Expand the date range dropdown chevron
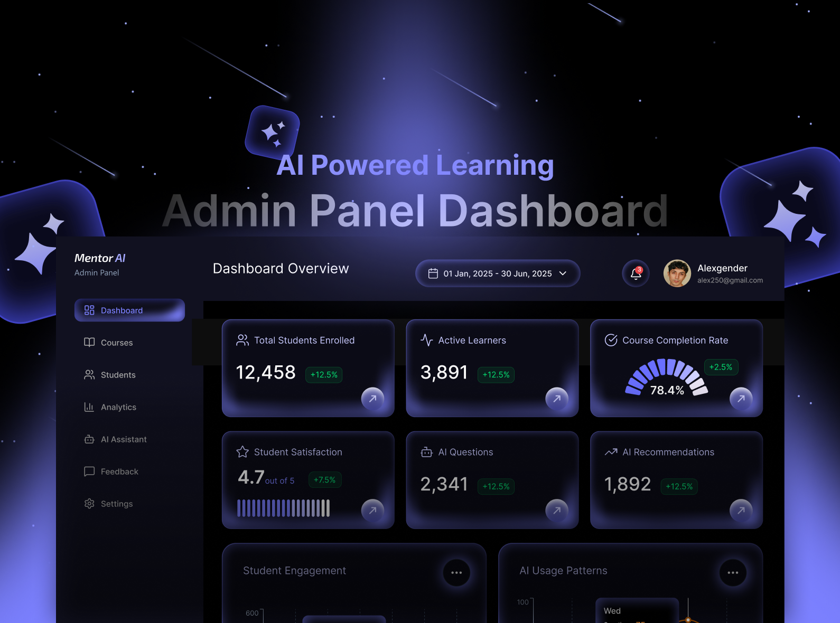The image size is (840, 623). pos(563,273)
